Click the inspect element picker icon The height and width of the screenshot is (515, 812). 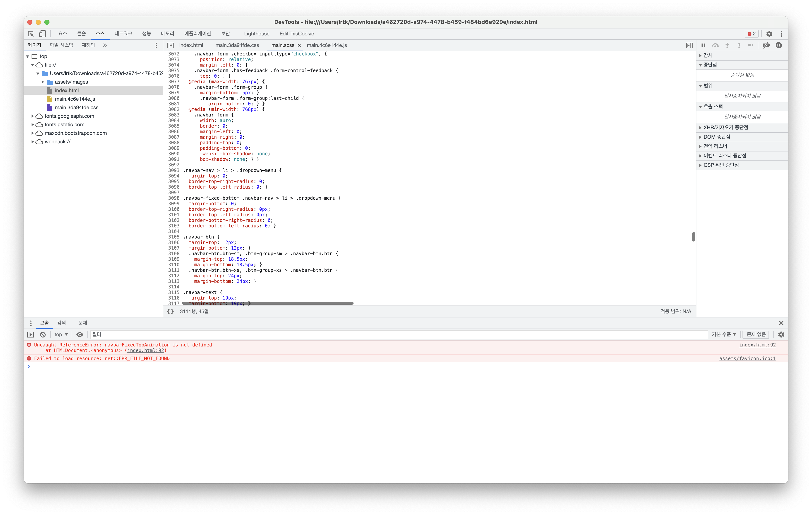pos(31,34)
